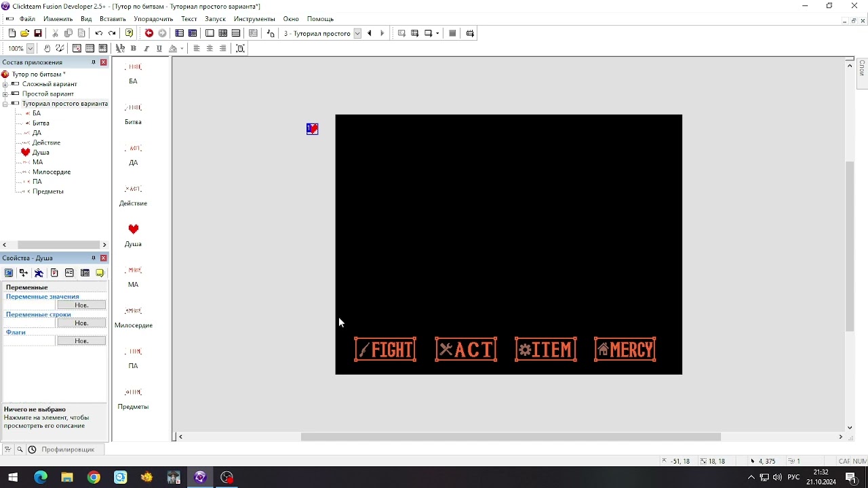Open the Movement running-man tab in Properties
This screenshot has width=868, height=488.
39,272
